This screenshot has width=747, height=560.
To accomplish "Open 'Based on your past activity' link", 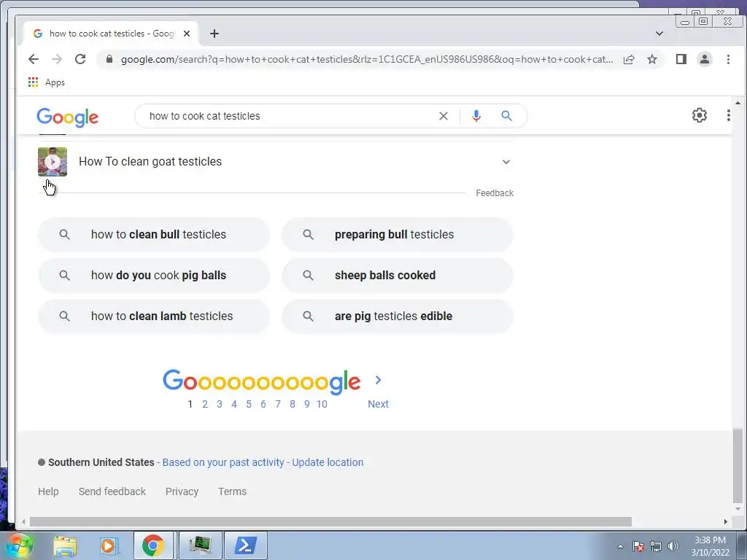I will [x=223, y=462].
